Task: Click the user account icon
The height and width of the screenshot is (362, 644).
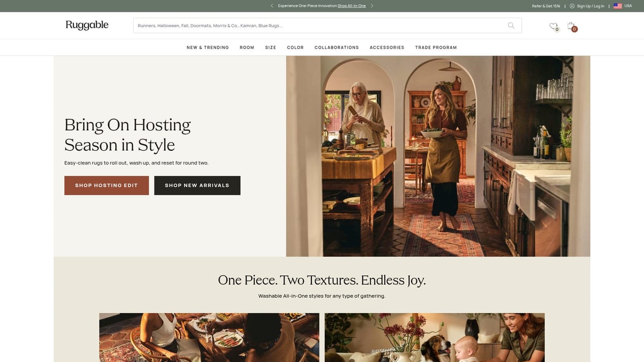Action: (x=572, y=6)
